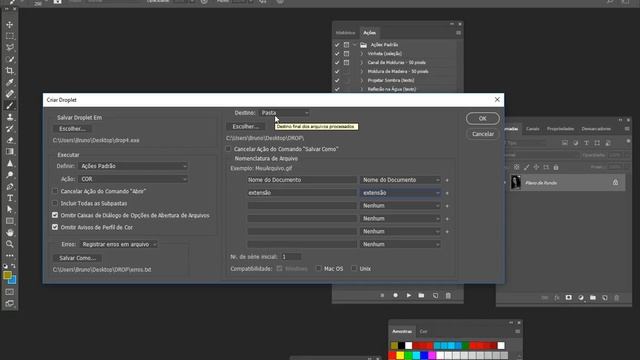Open the Definir dropdown showing Ações Padrão

(x=133, y=166)
